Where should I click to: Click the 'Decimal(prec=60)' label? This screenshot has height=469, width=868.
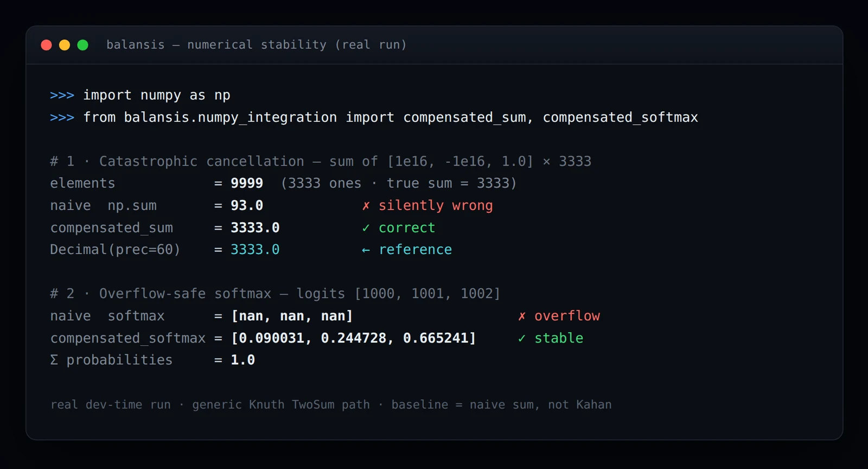(115, 250)
